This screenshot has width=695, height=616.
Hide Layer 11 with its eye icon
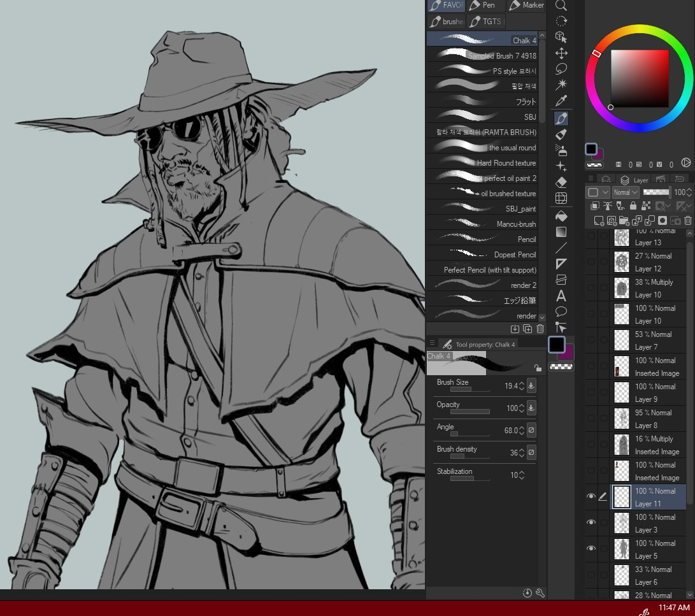point(591,497)
